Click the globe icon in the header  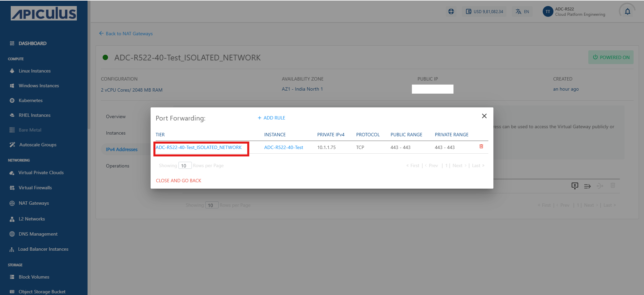(x=451, y=12)
